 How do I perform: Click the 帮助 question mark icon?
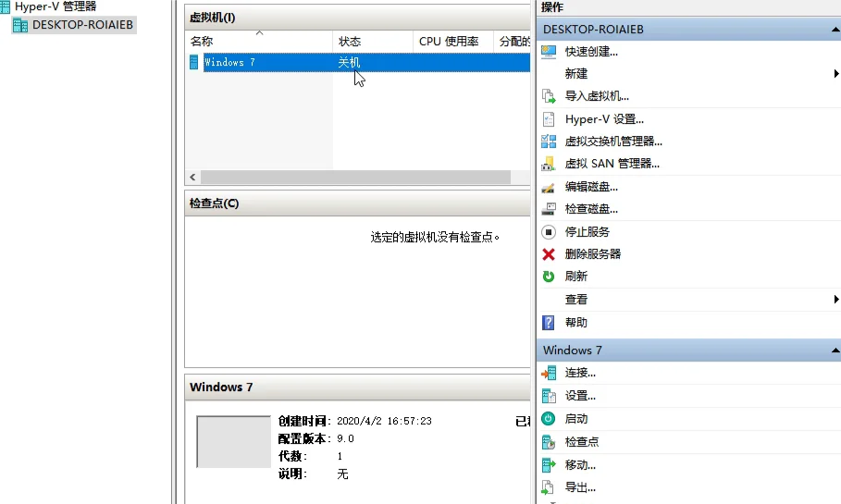click(x=548, y=323)
